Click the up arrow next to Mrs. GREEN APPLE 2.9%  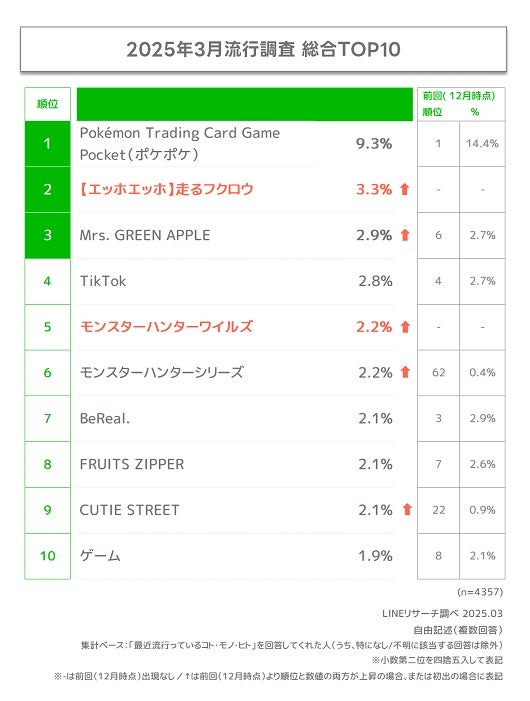pyautogui.click(x=405, y=235)
